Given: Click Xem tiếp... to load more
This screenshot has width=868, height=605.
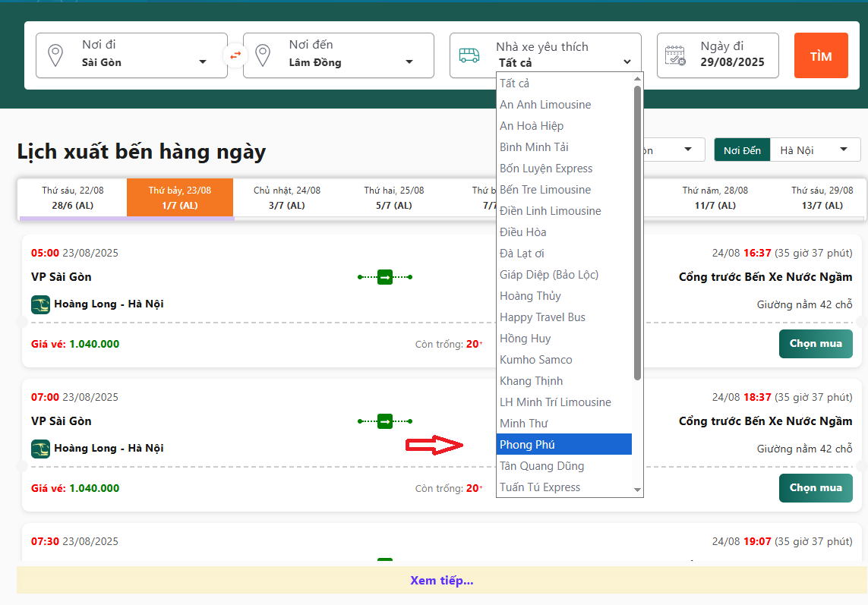Looking at the screenshot, I should point(442,580).
